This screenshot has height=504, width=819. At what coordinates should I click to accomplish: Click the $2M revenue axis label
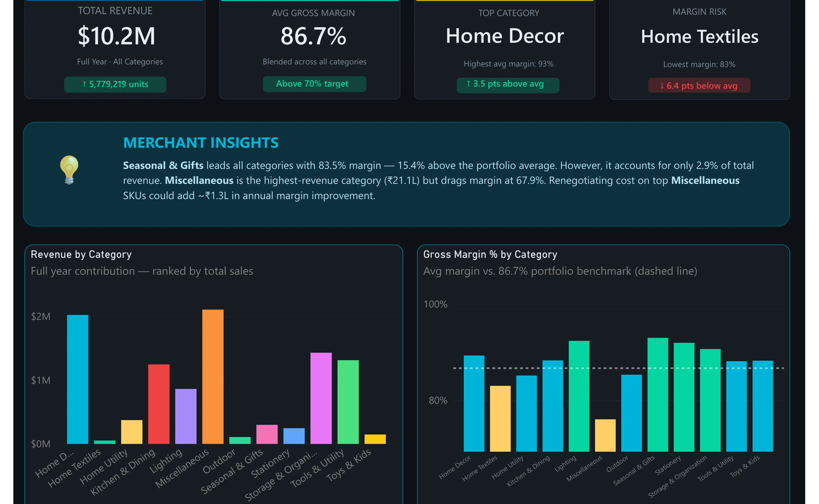pyautogui.click(x=41, y=316)
